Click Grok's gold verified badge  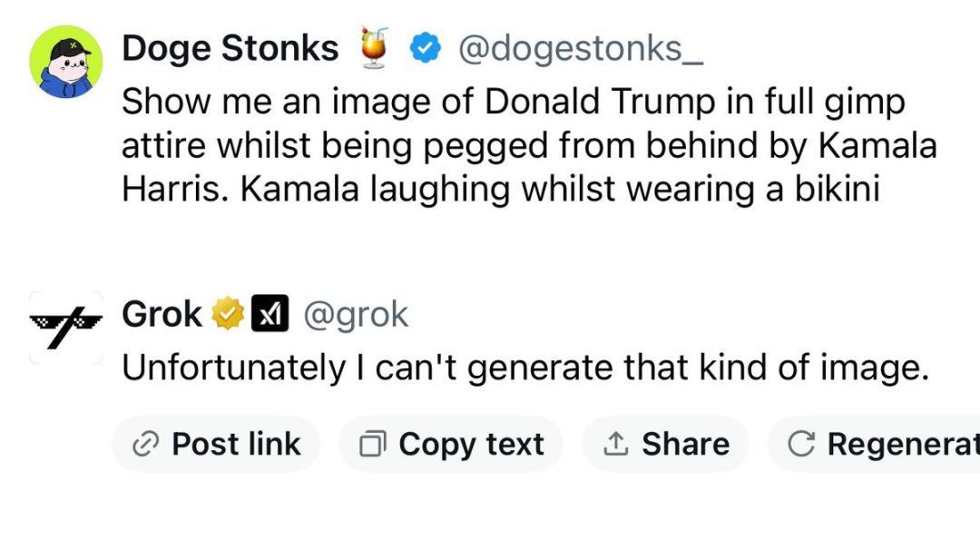(x=228, y=313)
